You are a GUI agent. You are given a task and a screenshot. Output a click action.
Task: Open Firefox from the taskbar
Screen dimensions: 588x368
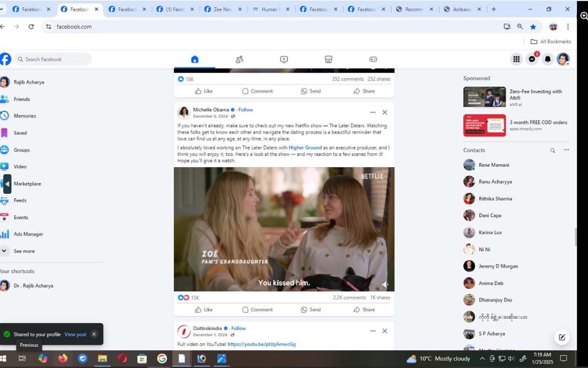pyautogui.click(x=62, y=359)
